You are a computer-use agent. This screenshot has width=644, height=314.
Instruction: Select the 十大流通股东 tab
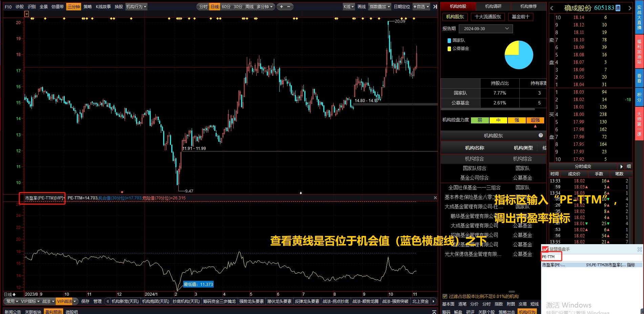point(488,17)
